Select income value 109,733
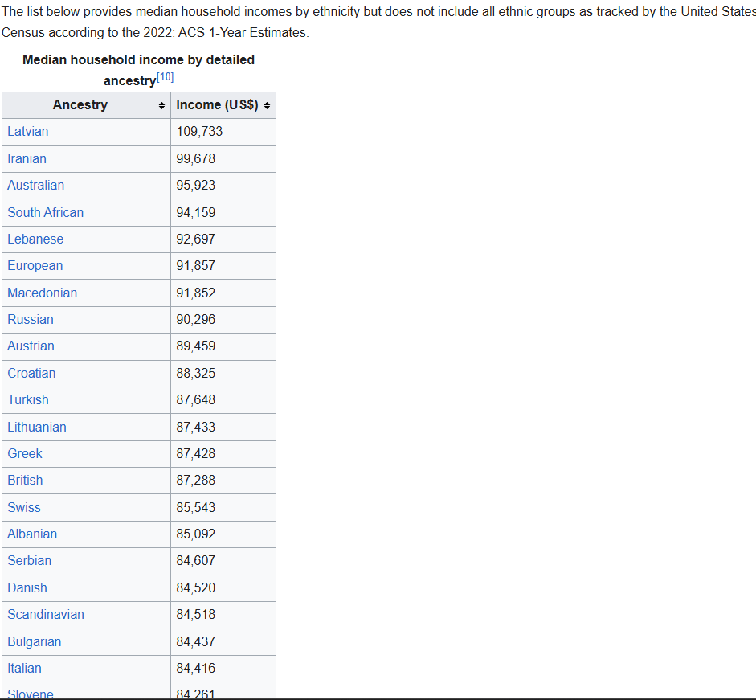 click(x=199, y=131)
